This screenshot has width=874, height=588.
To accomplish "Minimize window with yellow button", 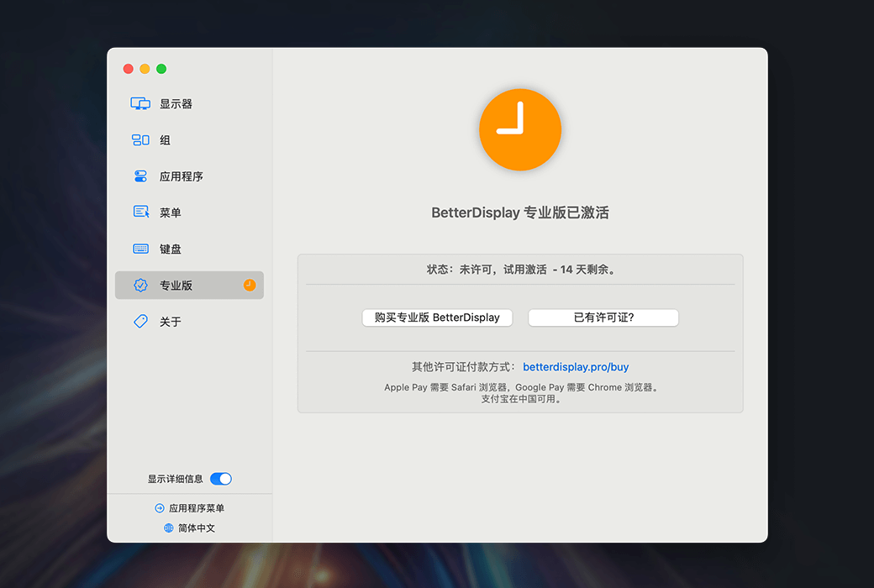I will 145,69.
